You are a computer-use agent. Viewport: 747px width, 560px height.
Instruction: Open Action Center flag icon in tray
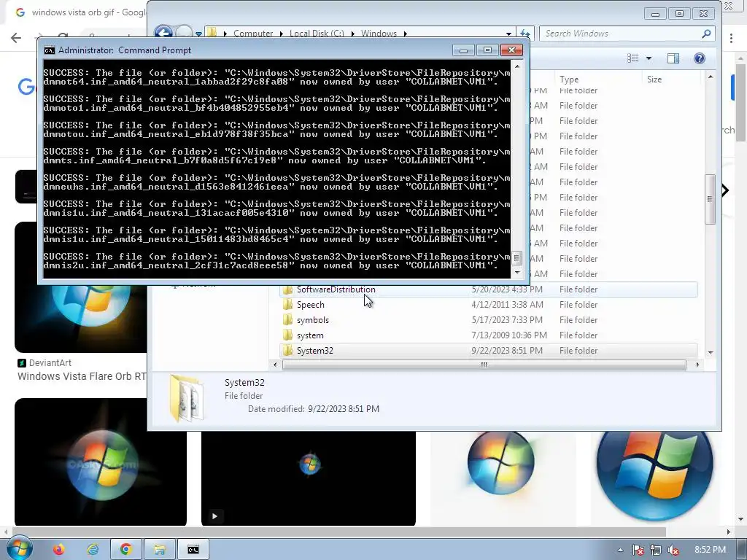coord(638,550)
